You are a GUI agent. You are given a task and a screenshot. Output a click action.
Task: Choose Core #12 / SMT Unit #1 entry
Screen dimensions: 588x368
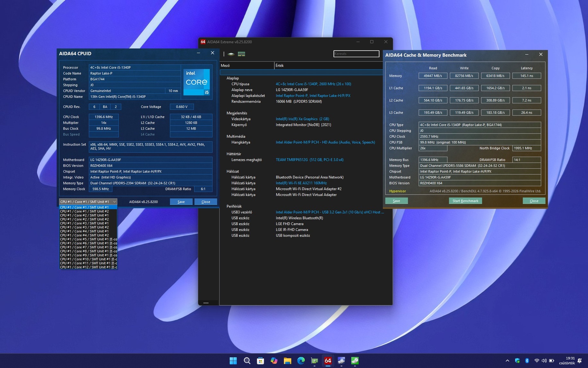point(88,267)
